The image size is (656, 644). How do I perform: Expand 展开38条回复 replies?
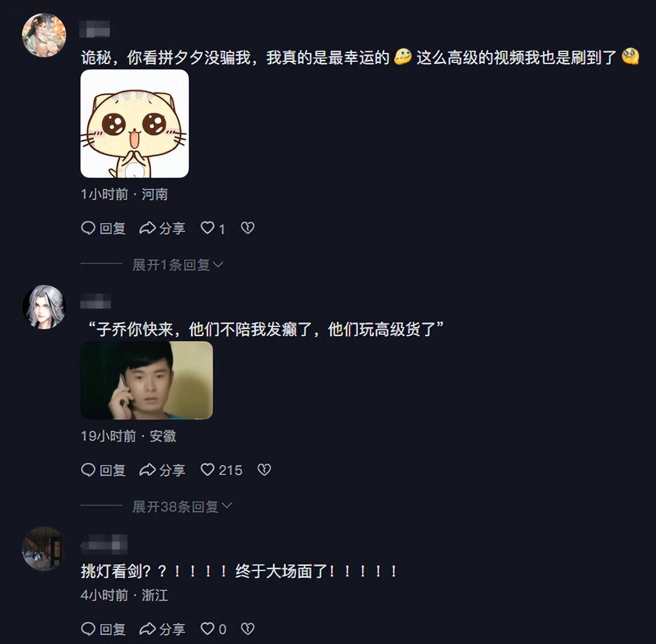click(x=182, y=506)
